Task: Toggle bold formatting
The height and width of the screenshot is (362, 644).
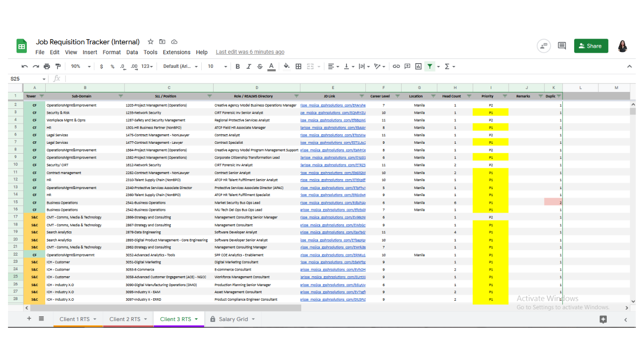Action: point(238,66)
